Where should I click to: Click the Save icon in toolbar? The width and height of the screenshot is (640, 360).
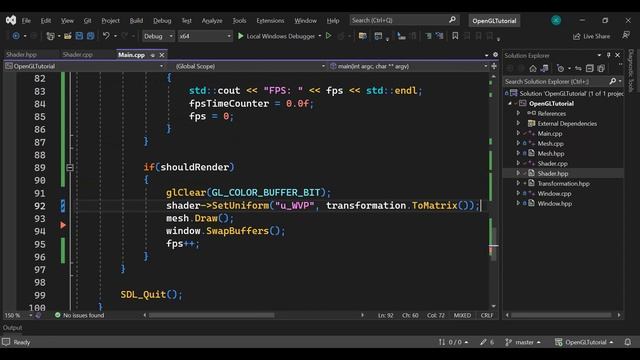pos(79,36)
